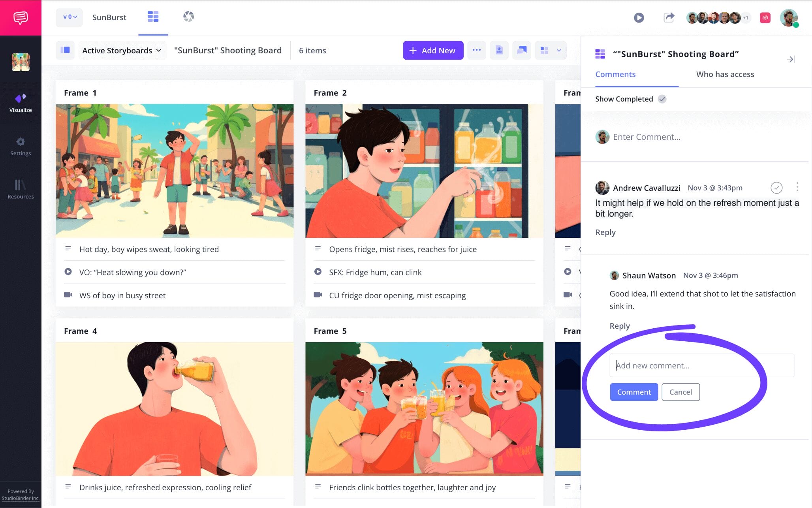The image size is (812, 508).
Task: Click the Add New button
Action: (433, 51)
